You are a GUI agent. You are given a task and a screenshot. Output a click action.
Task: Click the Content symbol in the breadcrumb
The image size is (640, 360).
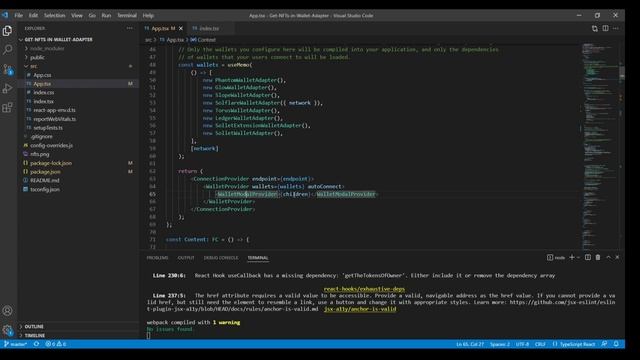click(203, 40)
